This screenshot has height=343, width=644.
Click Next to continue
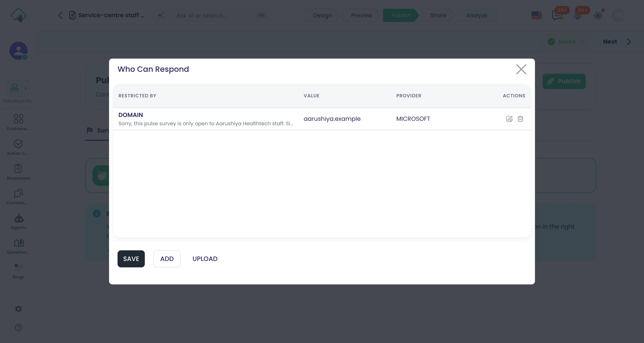click(617, 42)
